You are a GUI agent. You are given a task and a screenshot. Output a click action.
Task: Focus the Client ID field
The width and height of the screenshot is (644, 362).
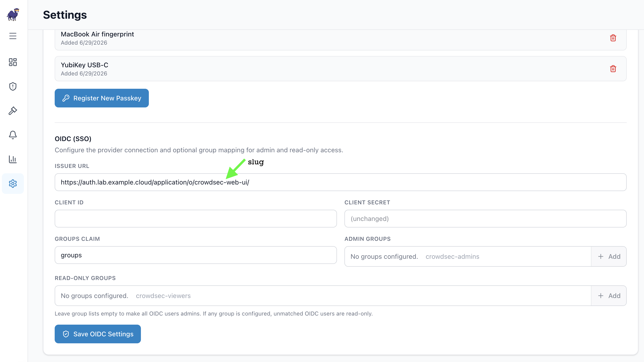pyautogui.click(x=196, y=219)
